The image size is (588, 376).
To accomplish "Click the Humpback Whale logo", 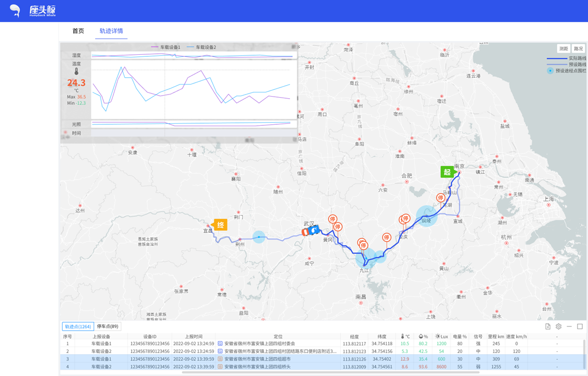I will click(33, 11).
